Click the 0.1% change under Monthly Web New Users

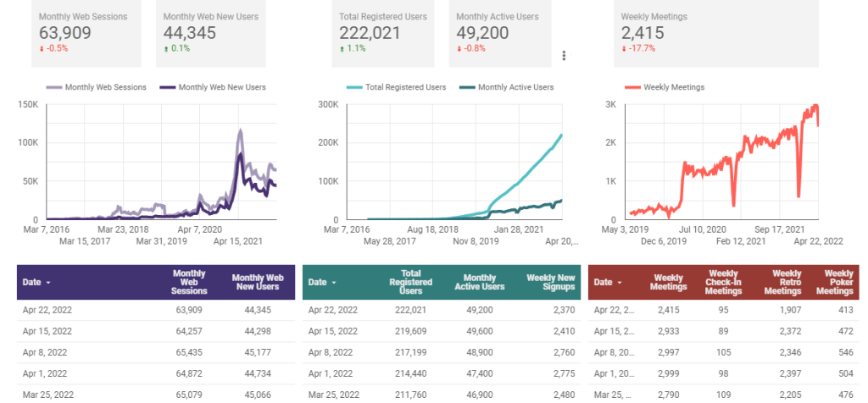click(176, 48)
